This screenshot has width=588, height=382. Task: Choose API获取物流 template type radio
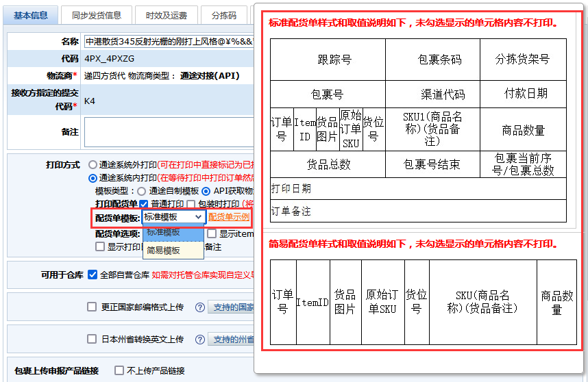[x=206, y=192]
